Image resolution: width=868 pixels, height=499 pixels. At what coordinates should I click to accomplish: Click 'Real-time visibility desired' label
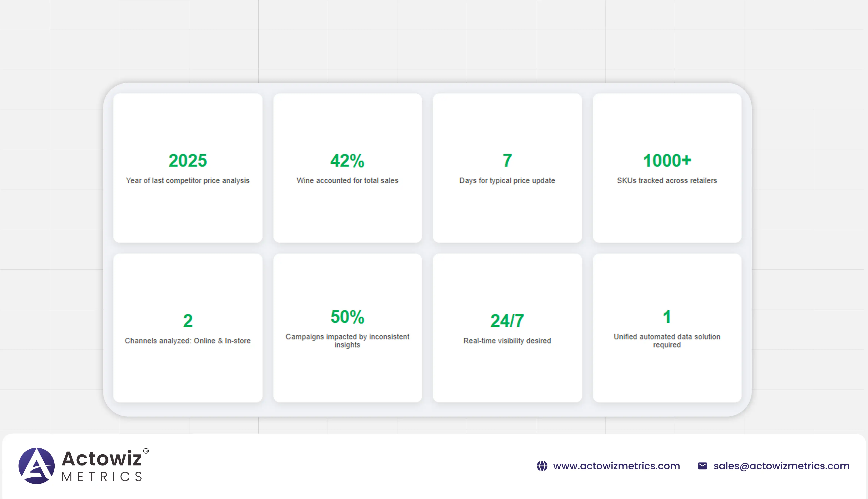507,341
